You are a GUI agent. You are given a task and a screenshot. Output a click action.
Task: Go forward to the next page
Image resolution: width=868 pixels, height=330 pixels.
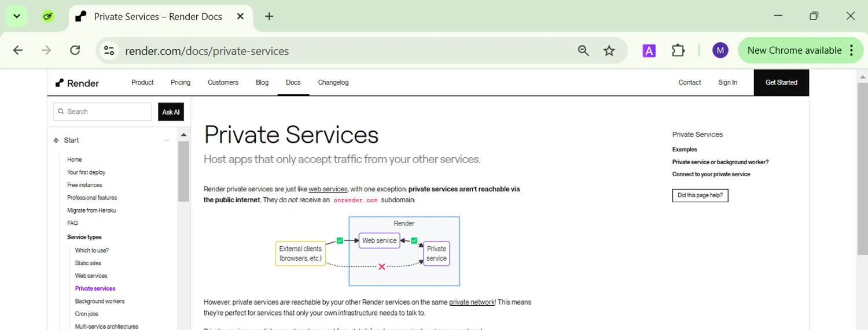(x=46, y=50)
